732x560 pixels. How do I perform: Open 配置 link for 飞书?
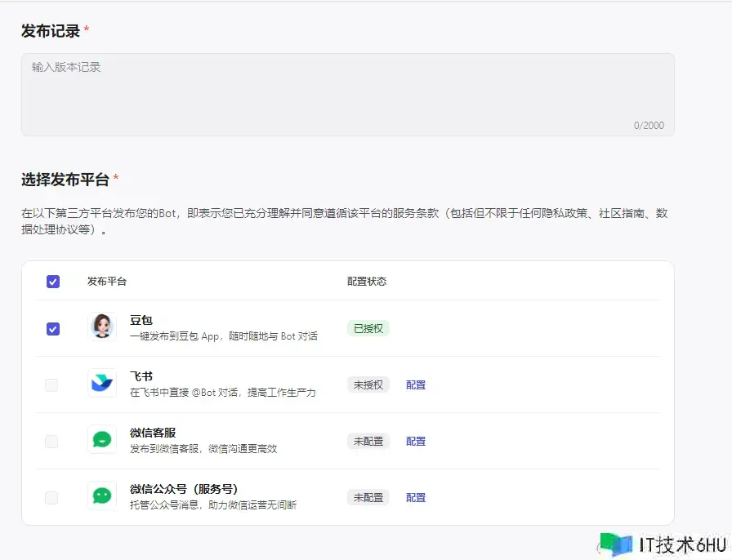tap(416, 385)
